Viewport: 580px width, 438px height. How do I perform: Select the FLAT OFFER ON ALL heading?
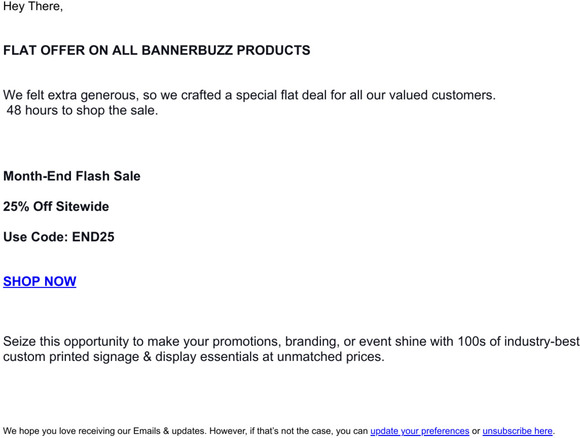(70, 50)
